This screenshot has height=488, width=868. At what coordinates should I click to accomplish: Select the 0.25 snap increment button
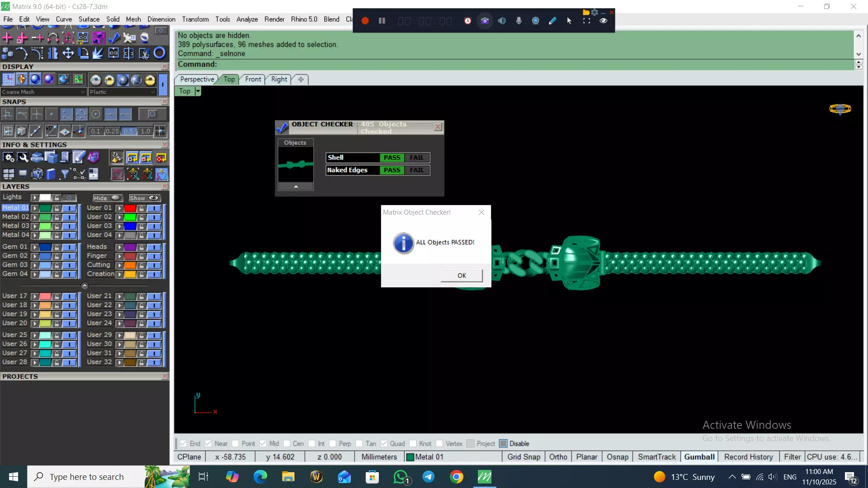point(112,131)
